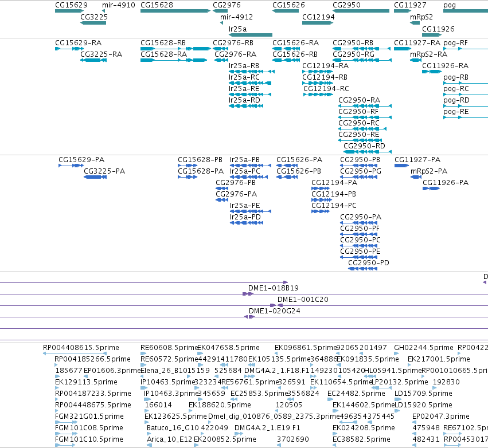Click the CG2950-RF transcript label
The image size is (488, 448).
[x=358, y=111]
